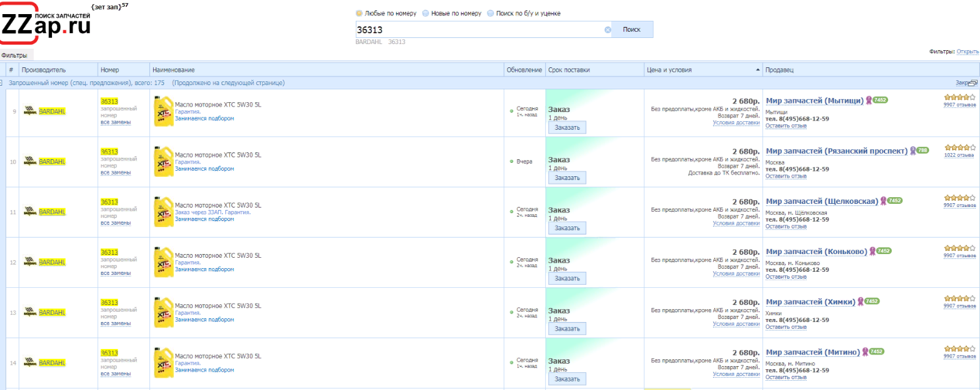Open 'Мир запчастей (Химки)' seller link
Viewport: 980px width, 390px height.
point(810,301)
